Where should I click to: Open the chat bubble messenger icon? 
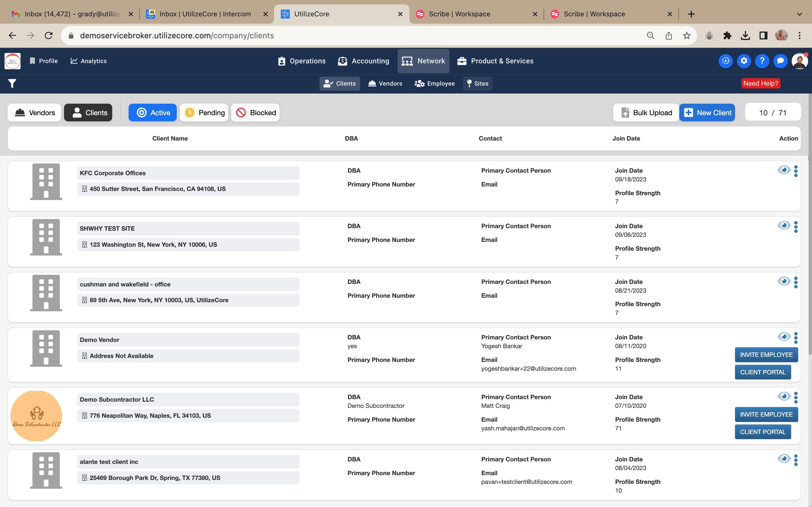pos(780,61)
